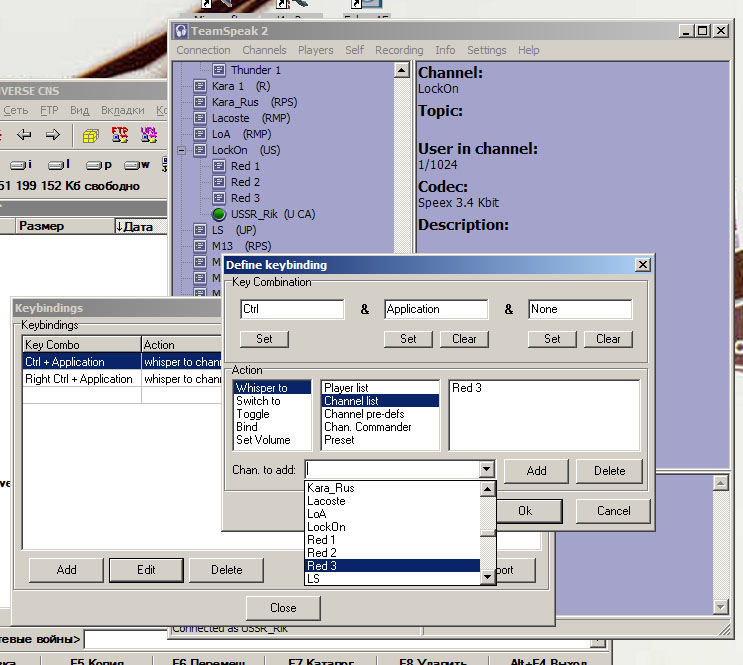Open the Info menu in TeamSpeak
743x665 pixels.
445,50
